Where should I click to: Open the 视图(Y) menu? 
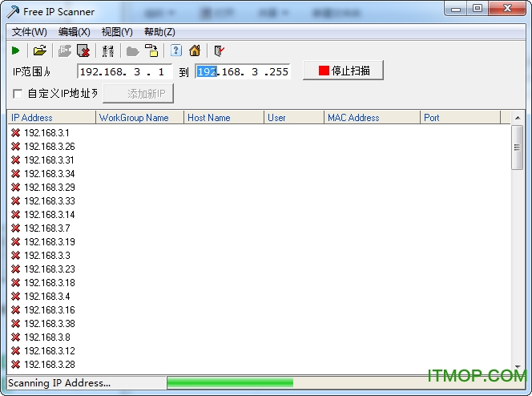pos(117,32)
